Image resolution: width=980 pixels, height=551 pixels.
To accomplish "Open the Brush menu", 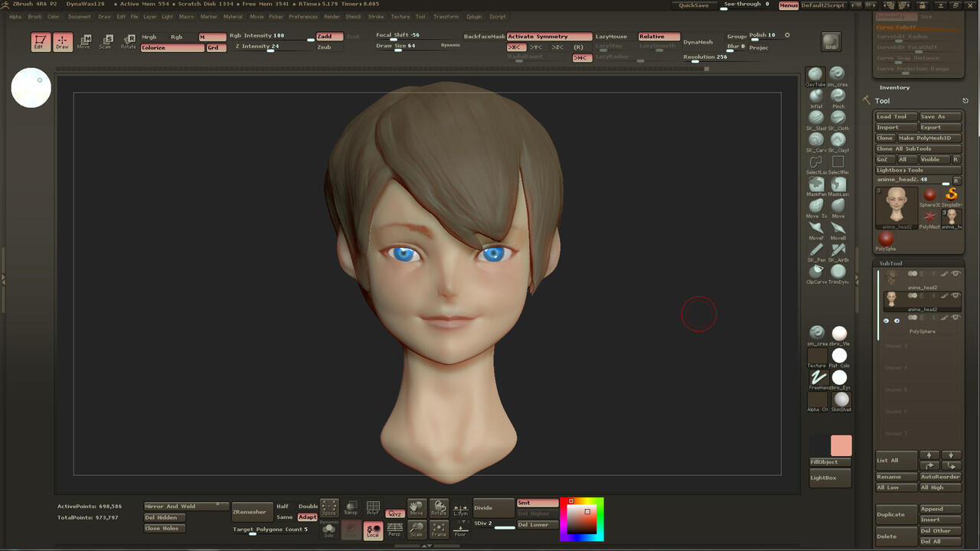I will coord(34,16).
